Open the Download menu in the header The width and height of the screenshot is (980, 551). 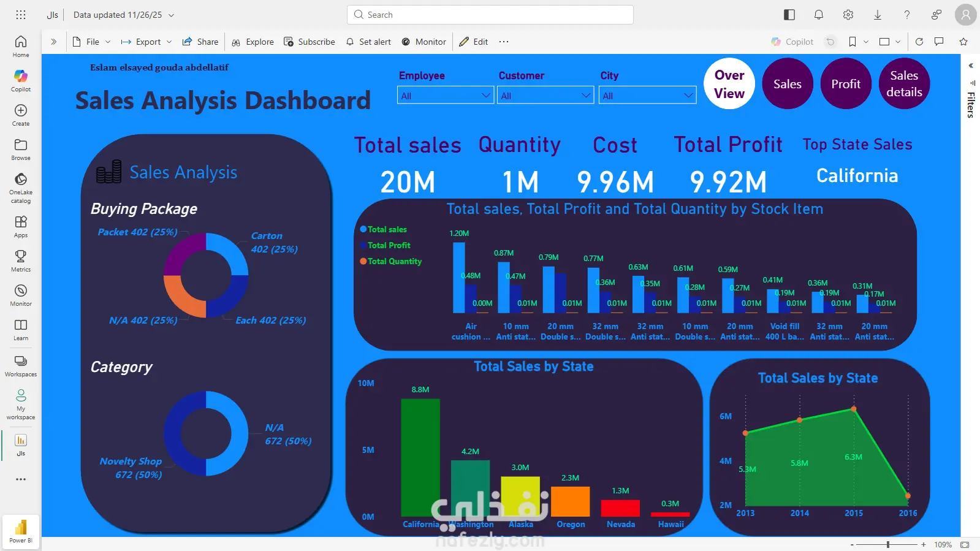coord(878,15)
